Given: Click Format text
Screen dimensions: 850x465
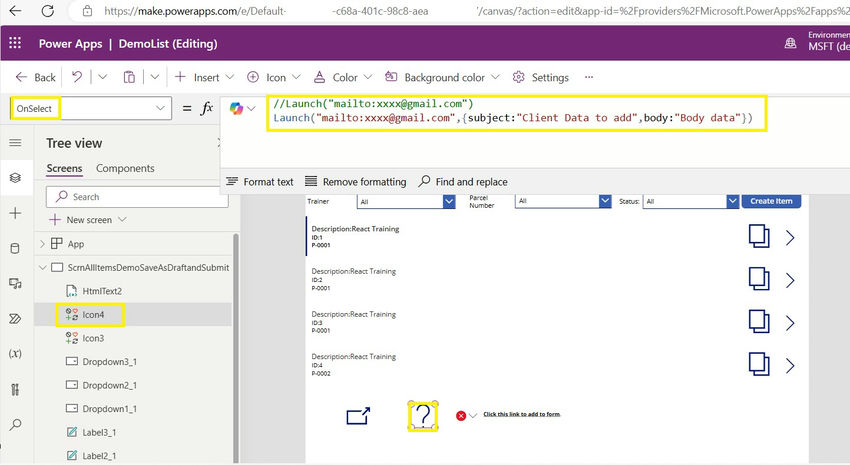Looking at the screenshot, I should click(x=260, y=182).
